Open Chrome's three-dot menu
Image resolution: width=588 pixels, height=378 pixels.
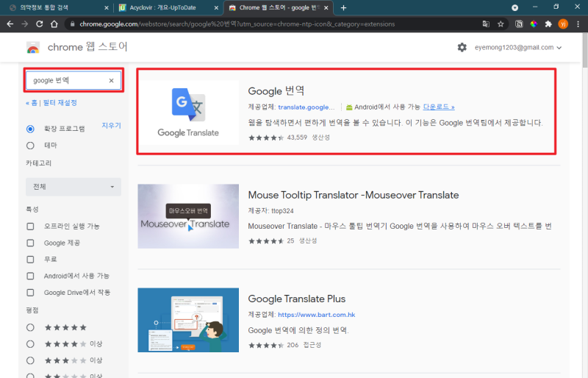[x=578, y=24]
